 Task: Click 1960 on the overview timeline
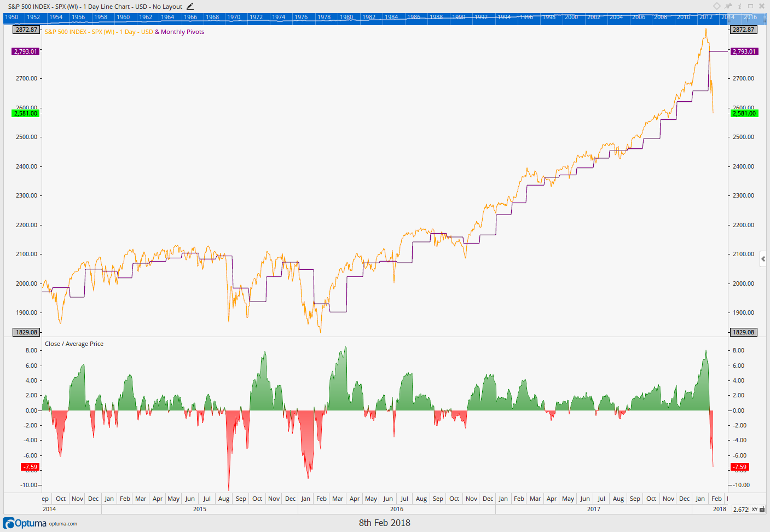(x=123, y=17)
